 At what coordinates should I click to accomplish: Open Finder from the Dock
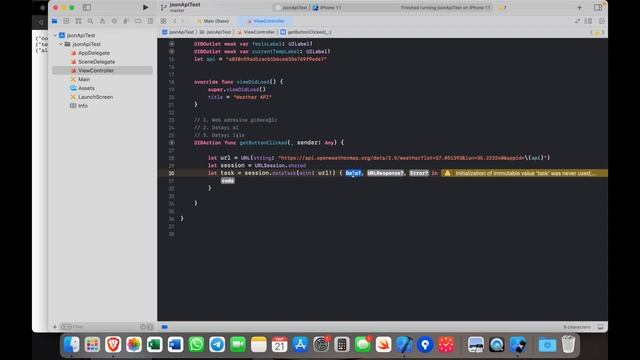(71, 345)
